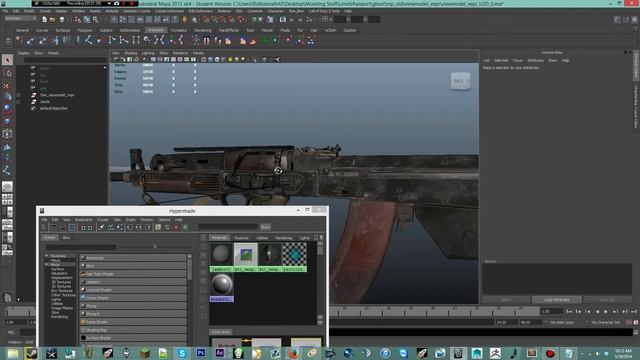Select the lambert1 material swatch
This screenshot has height=360, width=640.
(x=222, y=258)
